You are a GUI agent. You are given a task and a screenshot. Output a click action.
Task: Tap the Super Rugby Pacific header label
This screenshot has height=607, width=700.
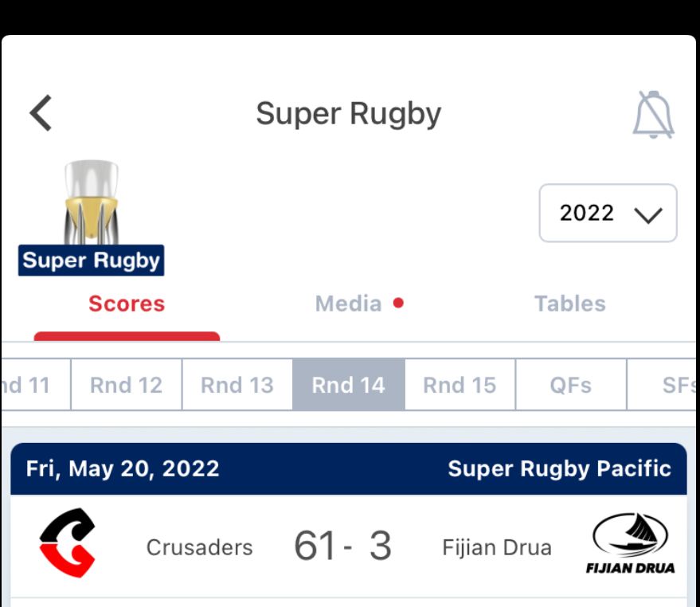click(559, 469)
